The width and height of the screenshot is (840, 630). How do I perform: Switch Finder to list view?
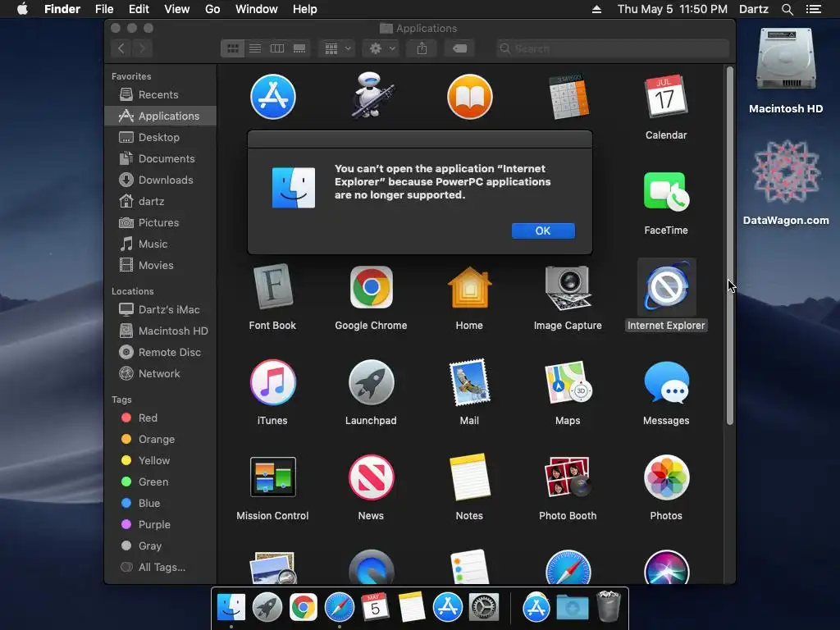click(255, 48)
